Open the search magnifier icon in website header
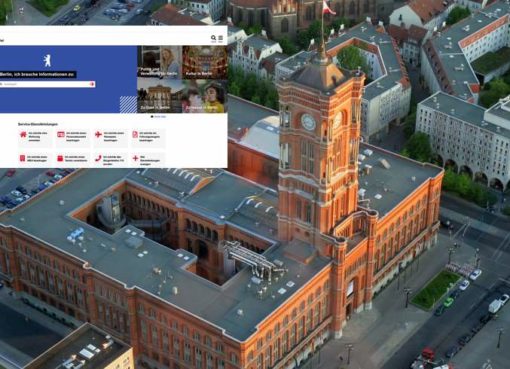 pyautogui.click(x=213, y=39)
